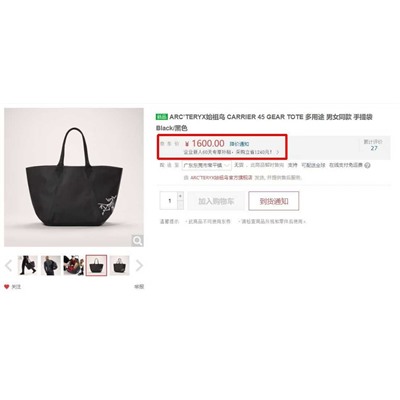Image resolution: width=400 pixels, height=400 pixels.
Task: Select the last tote bag thumbnail
Action: 120,265
